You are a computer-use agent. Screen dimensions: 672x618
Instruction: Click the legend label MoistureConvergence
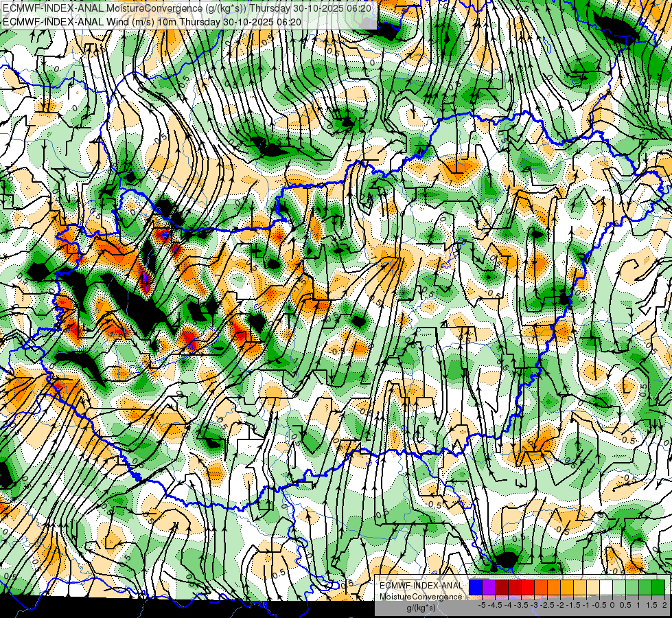click(x=421, y=597)
